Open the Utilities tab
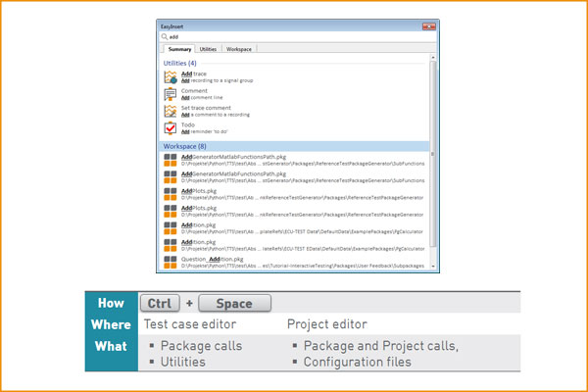 208,48
